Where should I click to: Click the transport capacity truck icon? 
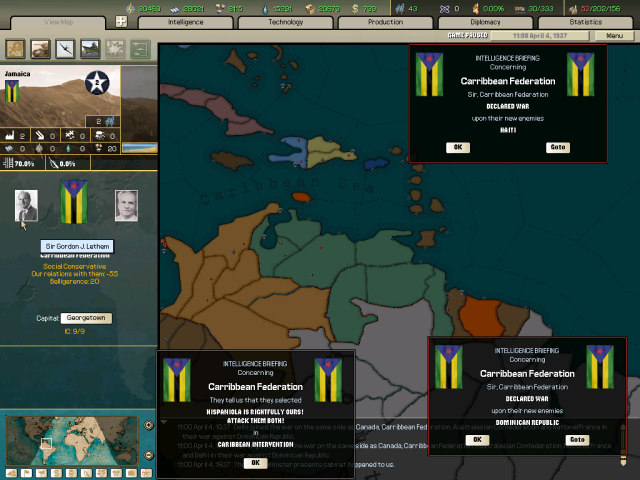(519, 9)
